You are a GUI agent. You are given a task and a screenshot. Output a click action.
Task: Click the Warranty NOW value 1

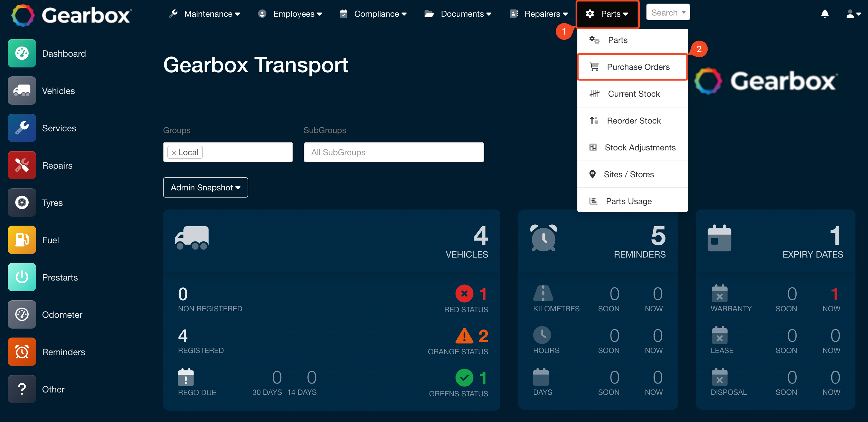(x=834, y=294)
